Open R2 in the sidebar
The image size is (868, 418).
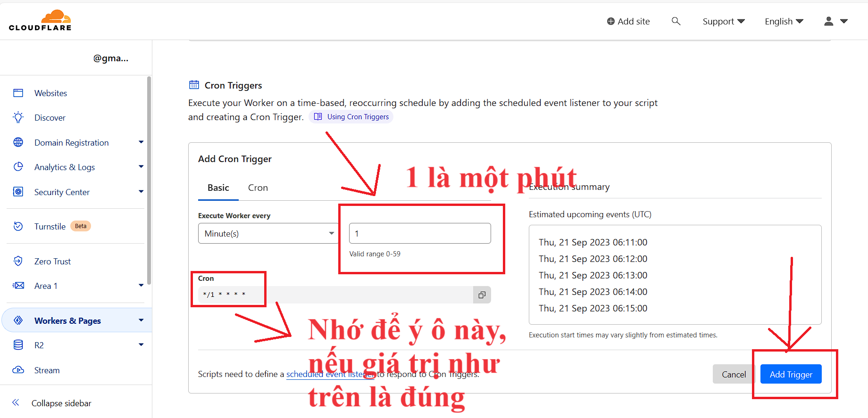39,345
